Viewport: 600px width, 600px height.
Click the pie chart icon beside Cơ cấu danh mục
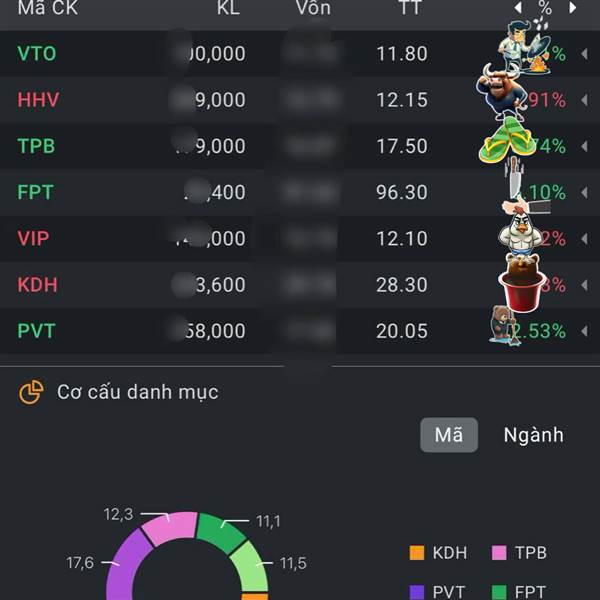click(x=31, y=392)
